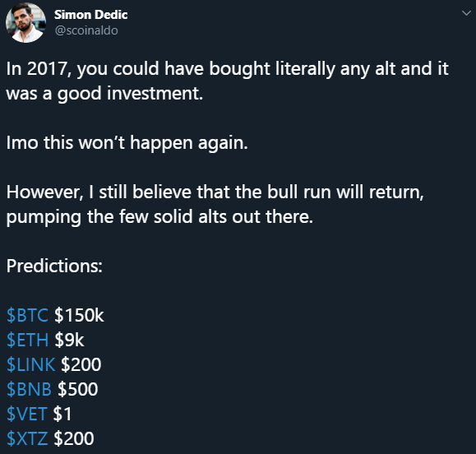This screenshot has height=454, width=476.
Task: Open the tweet options chevron menu
Action: 466,13
